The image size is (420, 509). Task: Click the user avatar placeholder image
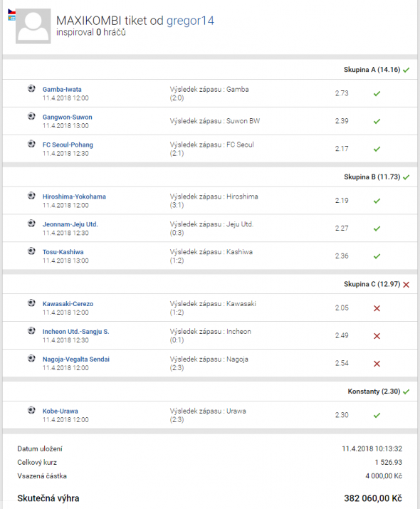click(33, 26)
